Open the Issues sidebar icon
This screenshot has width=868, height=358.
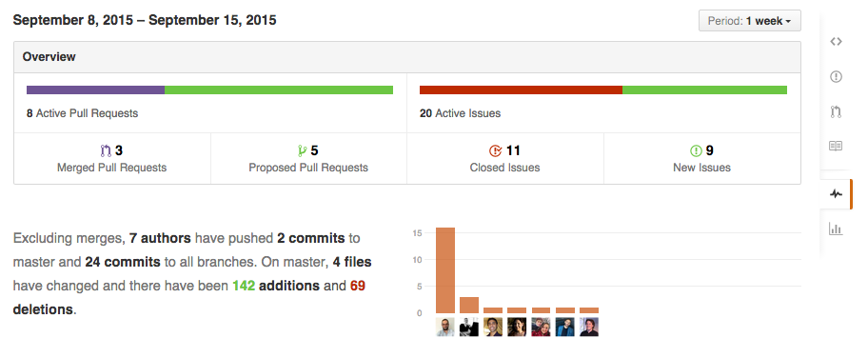[836, 76]
